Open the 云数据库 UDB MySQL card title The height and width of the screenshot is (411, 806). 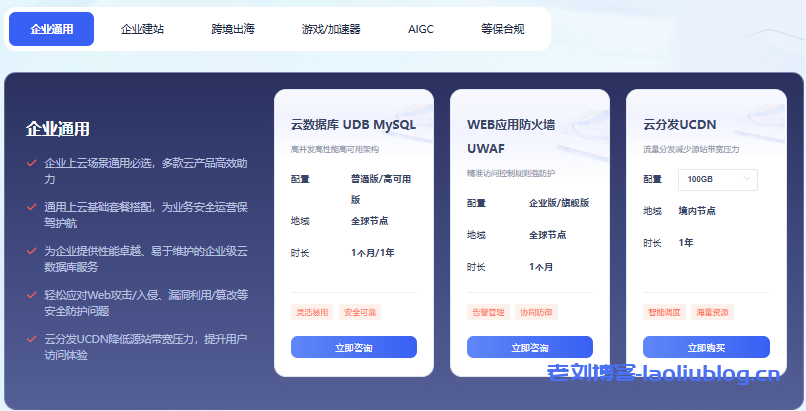[353, 125]
